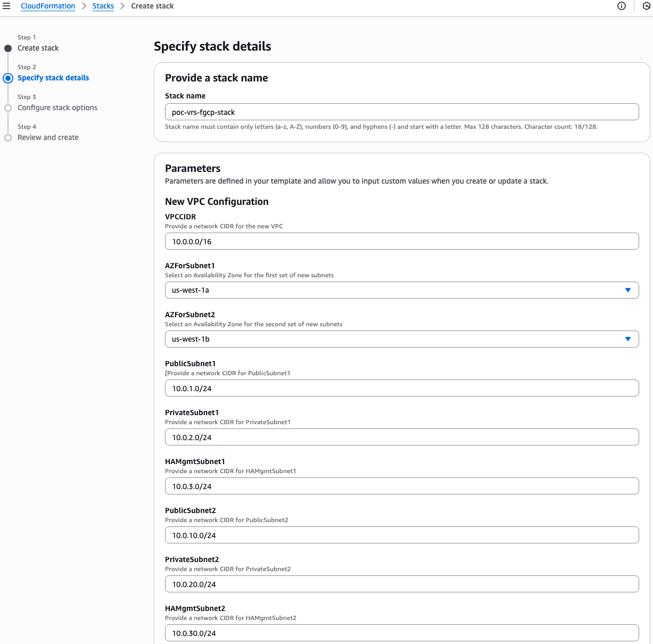653x644 pixels.
Task: Open the AZForSubnet2 dropdown
Action: [x=402, y=339]
